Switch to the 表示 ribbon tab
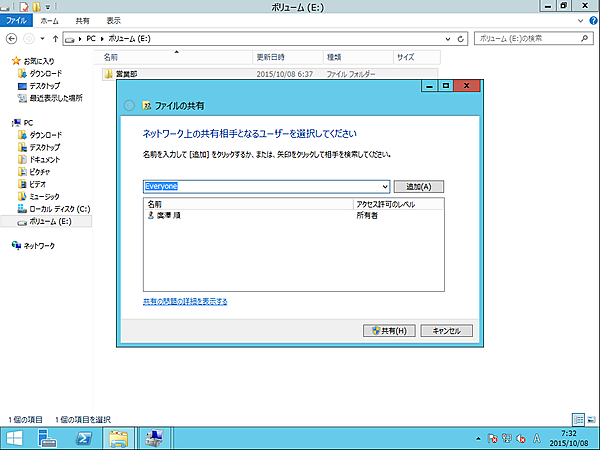 coord(113,21)
